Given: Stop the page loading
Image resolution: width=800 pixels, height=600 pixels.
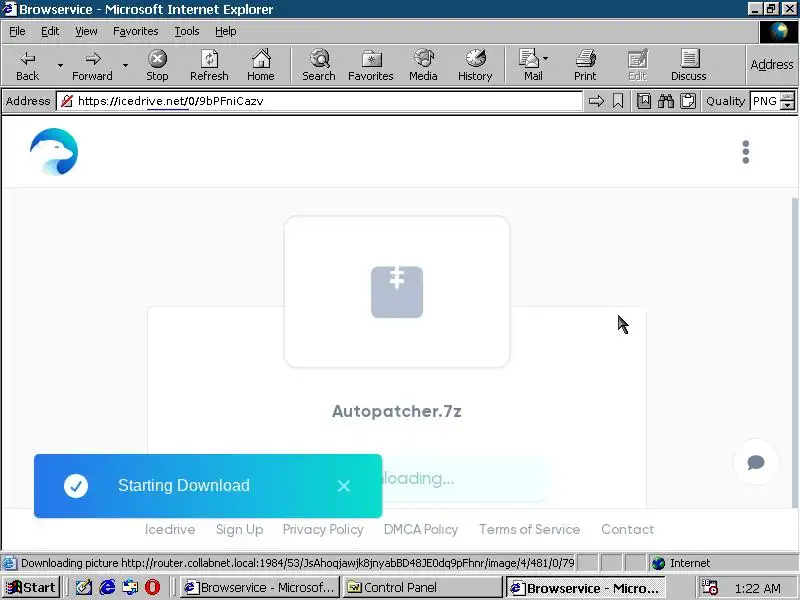Looking at the screenshot, I should (x=157, y=65).
